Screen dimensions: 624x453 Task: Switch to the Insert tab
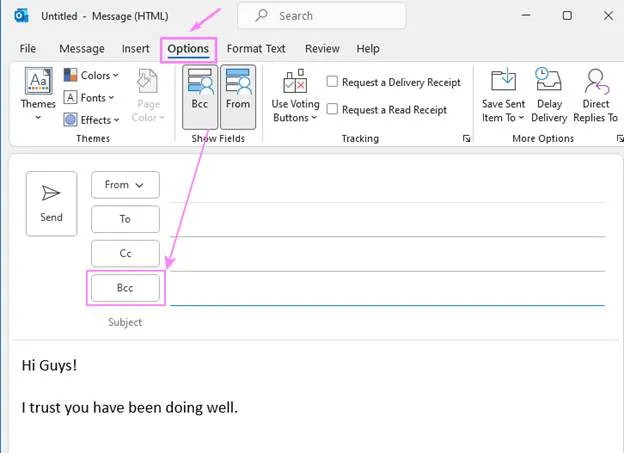pos(136,49)
